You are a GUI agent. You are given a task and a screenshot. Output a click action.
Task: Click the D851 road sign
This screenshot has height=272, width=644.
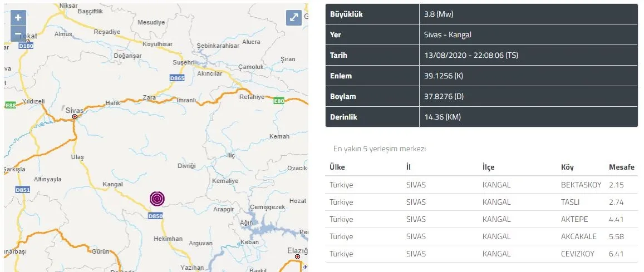point(23,190)
